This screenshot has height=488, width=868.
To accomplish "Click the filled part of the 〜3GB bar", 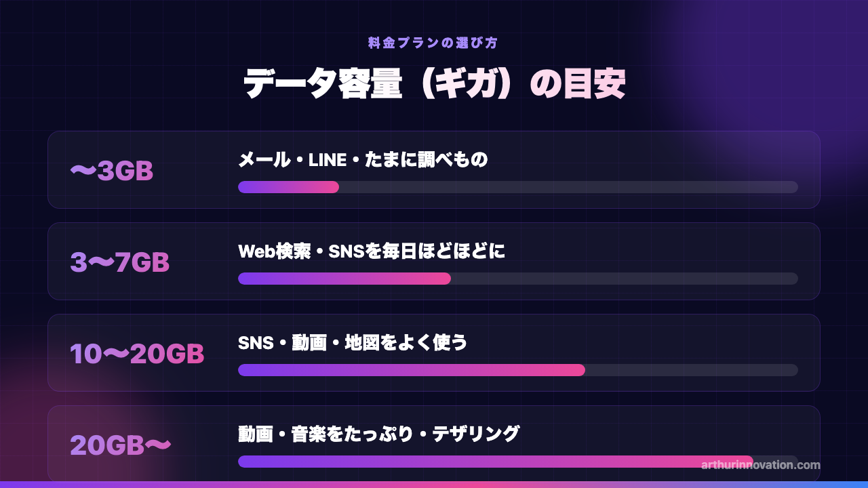I will click(288, 187).
